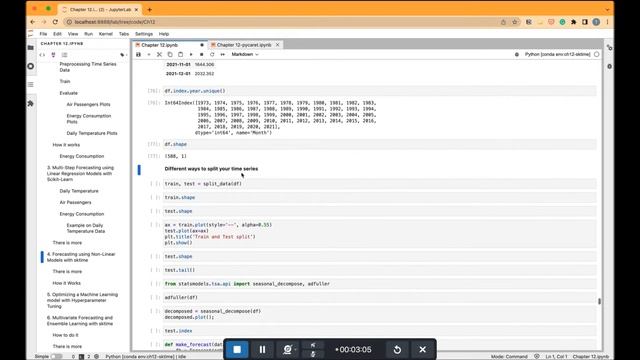Viewport: 640px width, 360px height.
Task: Click 'Mode: Command' in status bar
Action: tap(509, 357)
